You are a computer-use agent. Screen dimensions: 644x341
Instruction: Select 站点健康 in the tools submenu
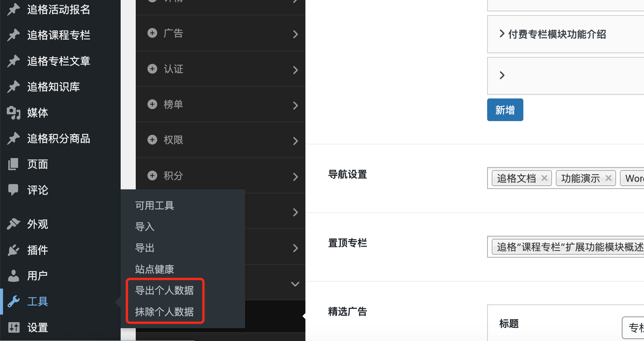point(155,269)
